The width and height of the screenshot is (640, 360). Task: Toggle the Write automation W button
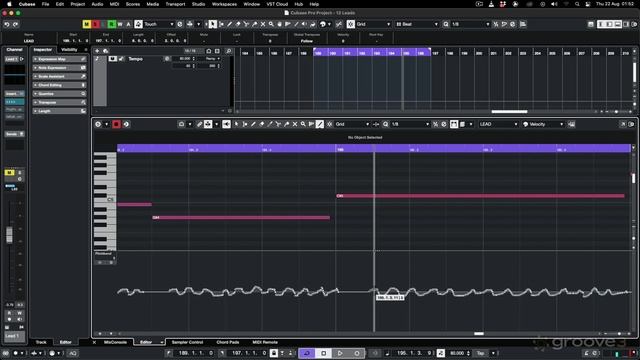click(120, 24)
